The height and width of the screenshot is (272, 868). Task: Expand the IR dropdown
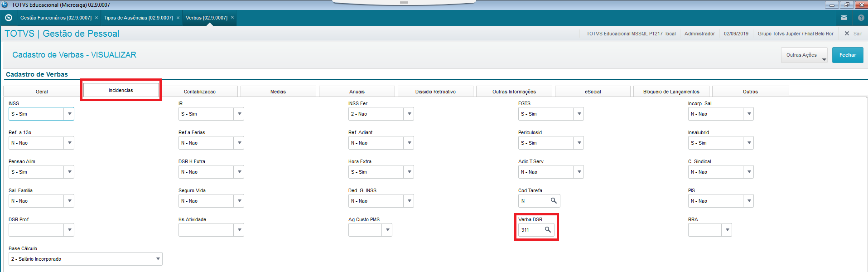239,114
